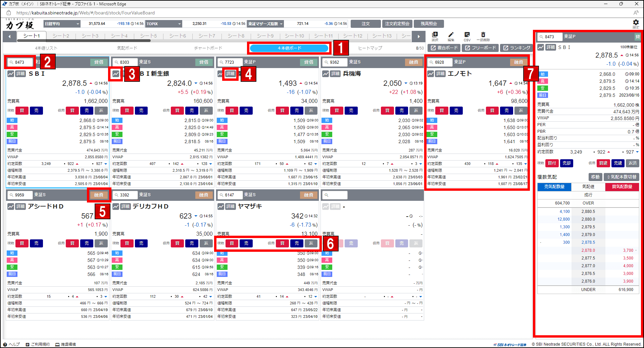Open the chart icon for エノモト card

coord(431,74)
